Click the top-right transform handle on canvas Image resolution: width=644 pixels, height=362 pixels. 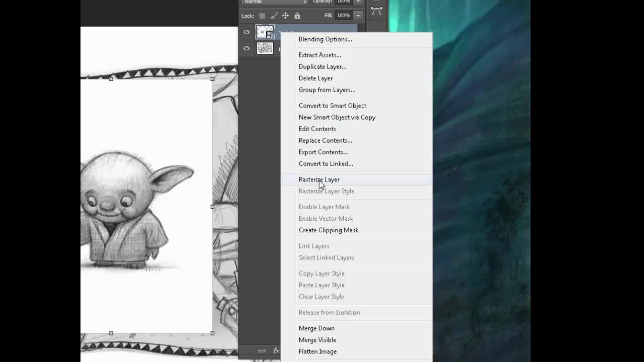point(212,79)
